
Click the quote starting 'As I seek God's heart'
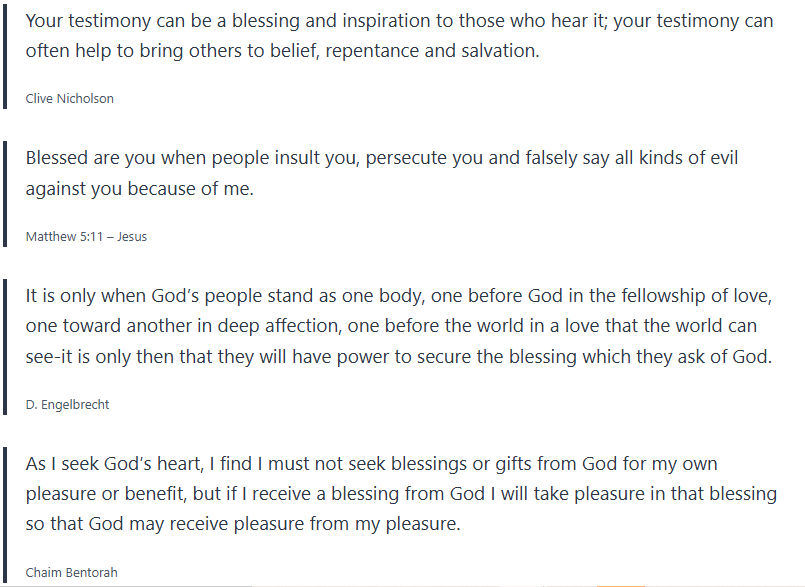[371, 464]
